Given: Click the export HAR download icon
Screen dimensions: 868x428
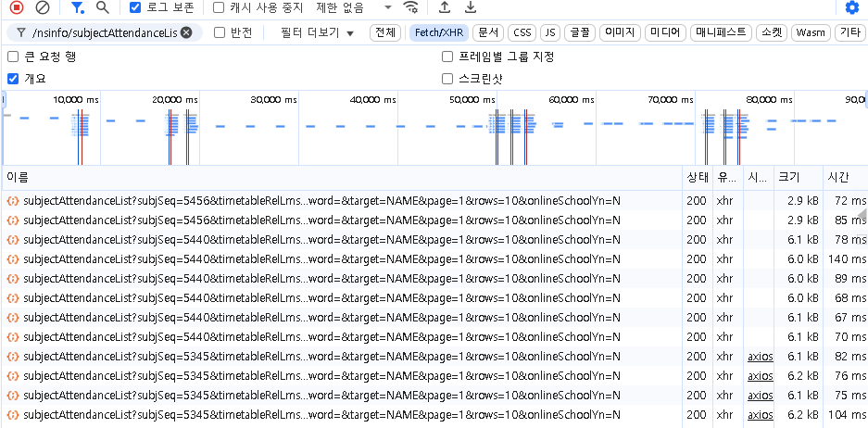Looking at the screenshot, I should coord(471,7).
